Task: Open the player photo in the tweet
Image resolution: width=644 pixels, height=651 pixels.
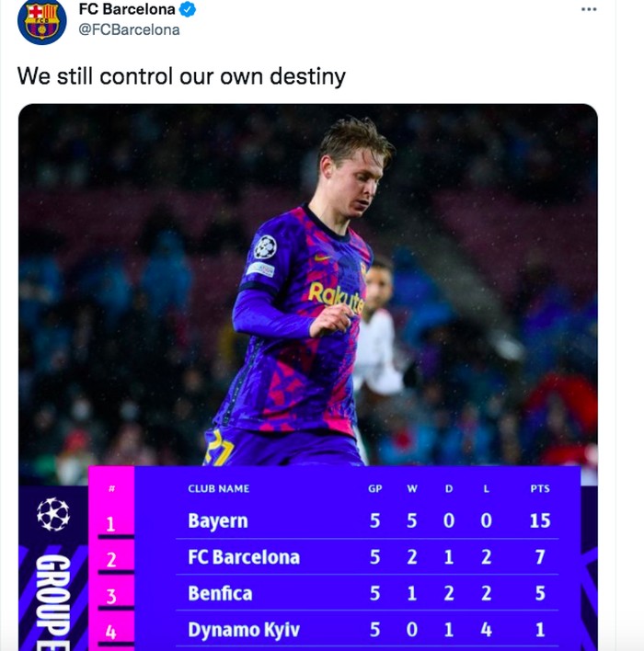Action: pos(308,285)
